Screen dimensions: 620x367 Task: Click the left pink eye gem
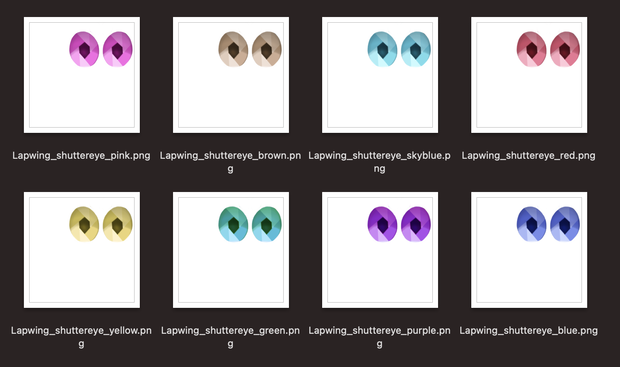[x=84, y=49]
